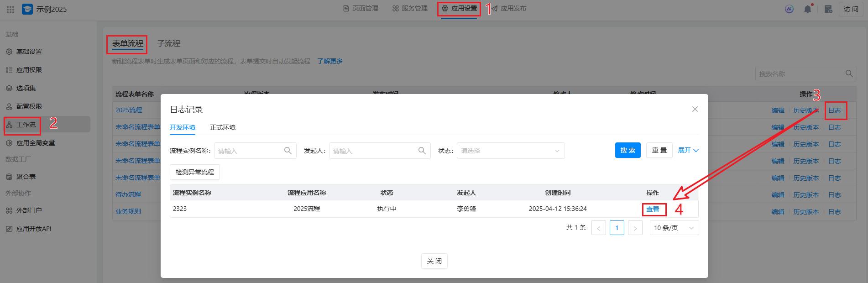Switch to the 子流程 tab
Image resolution: width=868 pixels, height=283 pixels.
click(168, 43)
